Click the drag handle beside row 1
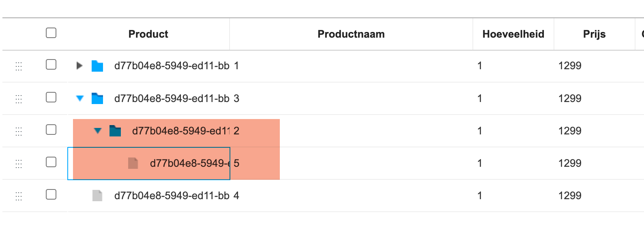644x234 pixels. 18,66
